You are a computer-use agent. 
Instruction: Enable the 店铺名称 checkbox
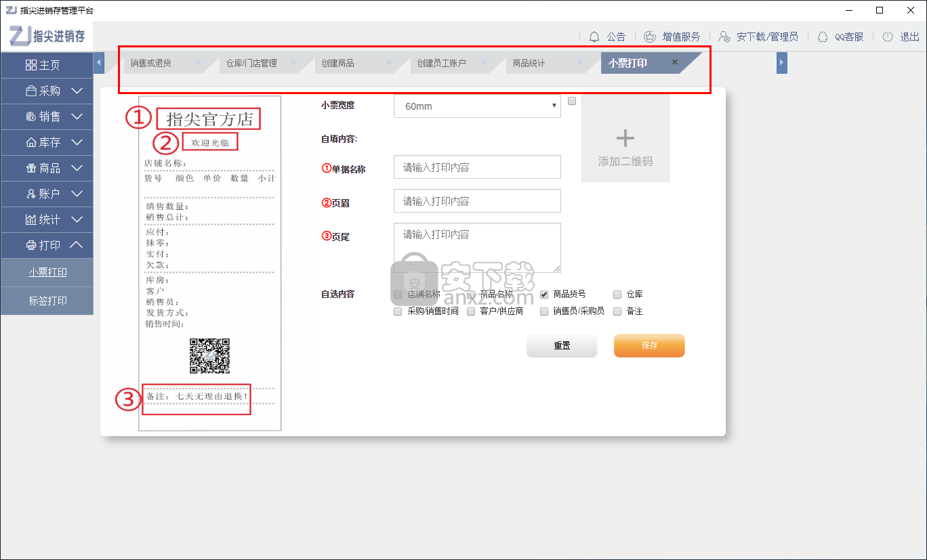pyautogui.click(x=398, y=295)
